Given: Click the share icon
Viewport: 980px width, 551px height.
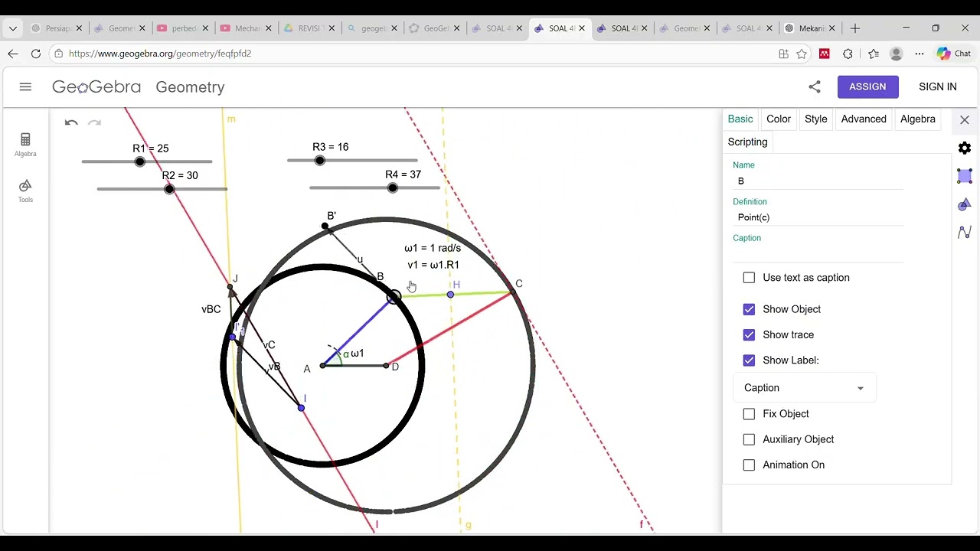Looking at the screenshot, I should pyautogui.click(x=815, y=87).
